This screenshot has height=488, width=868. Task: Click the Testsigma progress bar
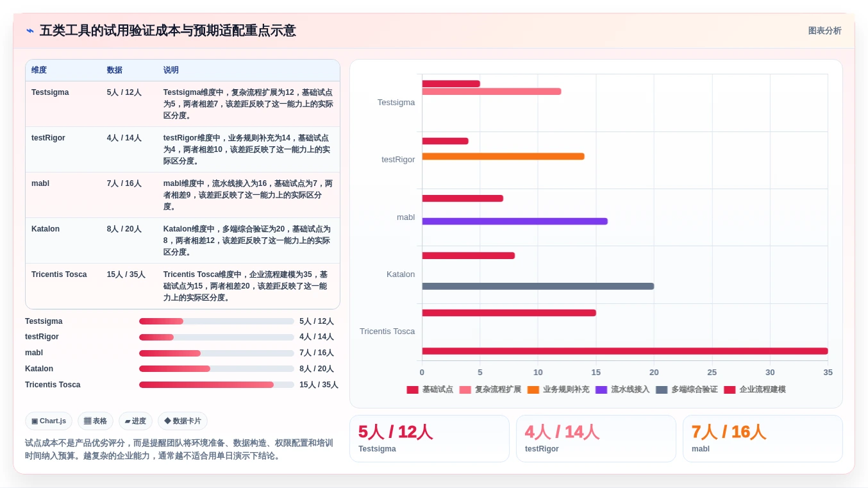pyautogui.click(x=217, y=321)
